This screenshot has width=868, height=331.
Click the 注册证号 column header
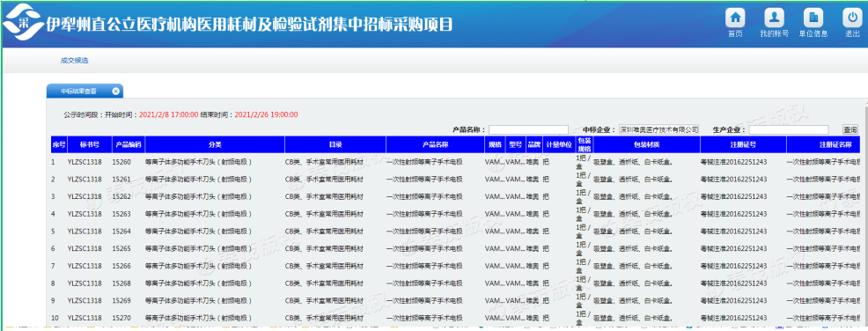point(743,144)
